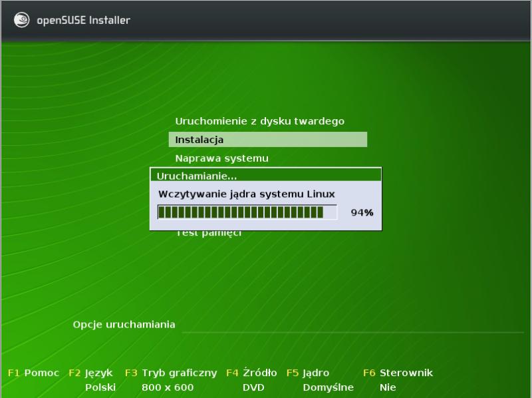Open F5 Jądro kernel menu
This screenshot has width=532, height=398.
pyautogui.click(x=308, y=373)
